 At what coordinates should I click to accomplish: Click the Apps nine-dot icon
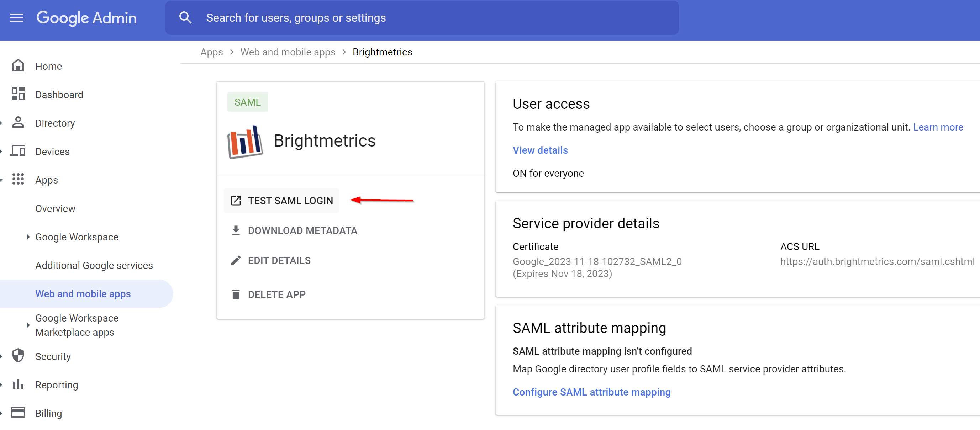[18, 180]
